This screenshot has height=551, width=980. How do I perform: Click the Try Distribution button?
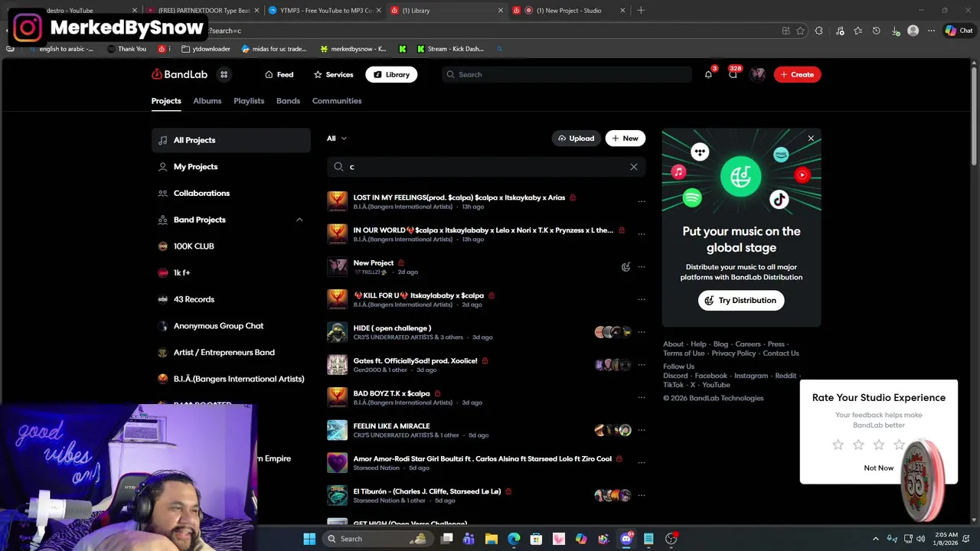(x=741, y=301)
